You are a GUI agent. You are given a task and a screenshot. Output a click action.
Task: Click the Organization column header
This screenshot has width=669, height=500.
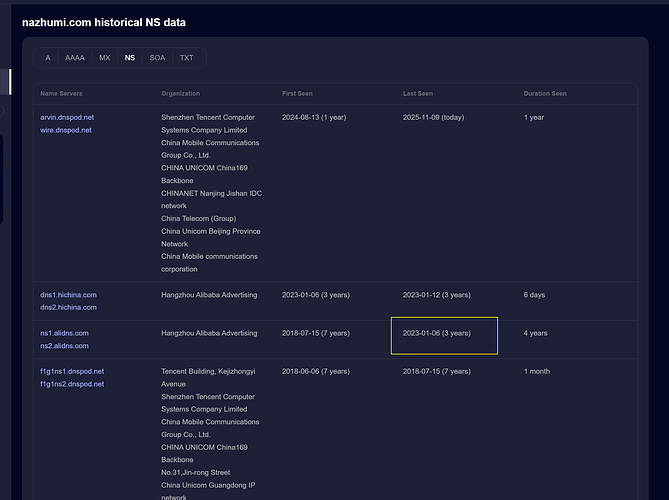(180, 93)
